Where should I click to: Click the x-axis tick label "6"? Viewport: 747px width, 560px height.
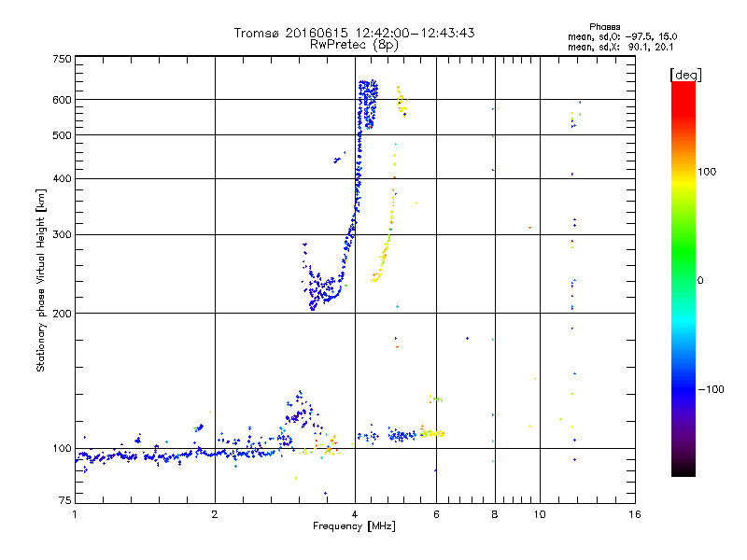436,514
